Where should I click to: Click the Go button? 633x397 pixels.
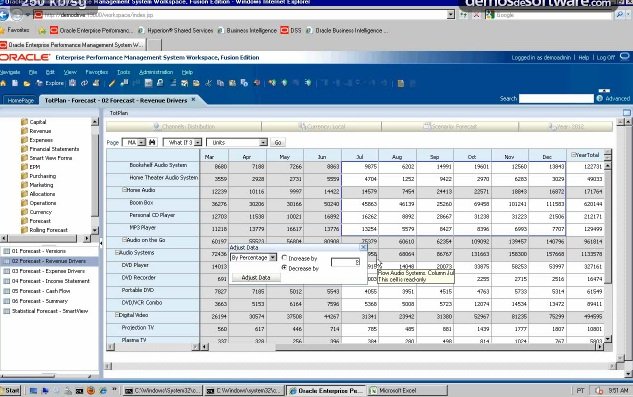click(278, 142)
